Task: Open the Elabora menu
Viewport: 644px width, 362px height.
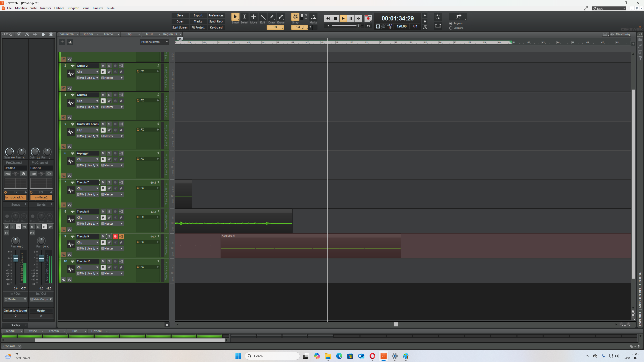Action: (59, 8)
